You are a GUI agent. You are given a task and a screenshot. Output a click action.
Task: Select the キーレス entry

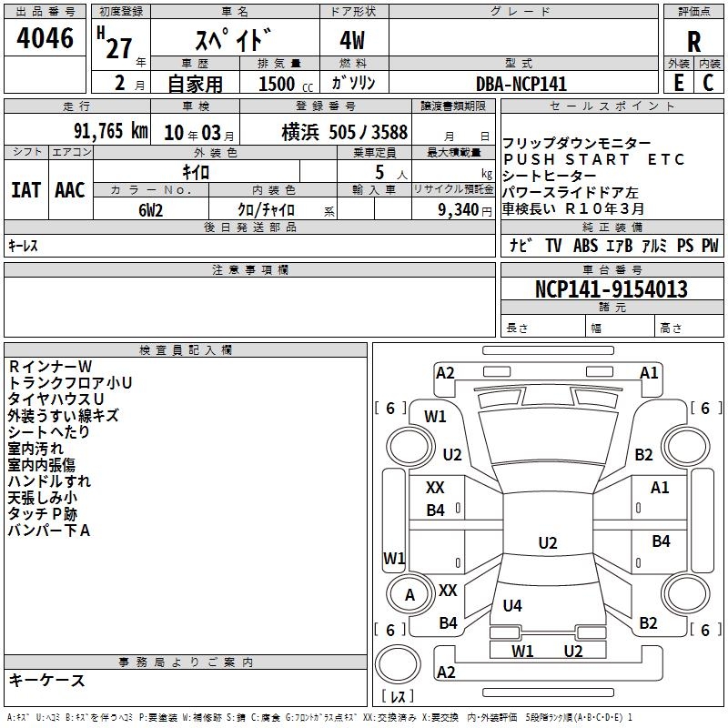tap(23, 246)
